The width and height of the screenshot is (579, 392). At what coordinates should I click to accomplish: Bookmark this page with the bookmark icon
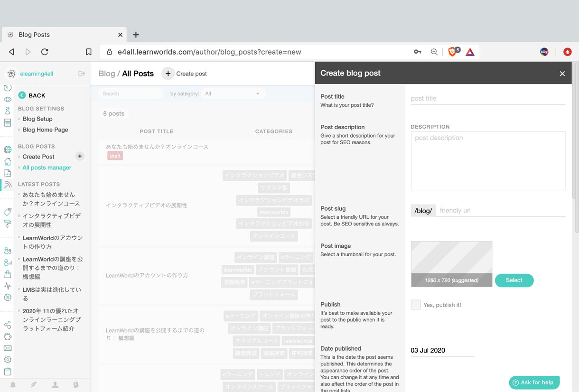[x=89, y=52]
